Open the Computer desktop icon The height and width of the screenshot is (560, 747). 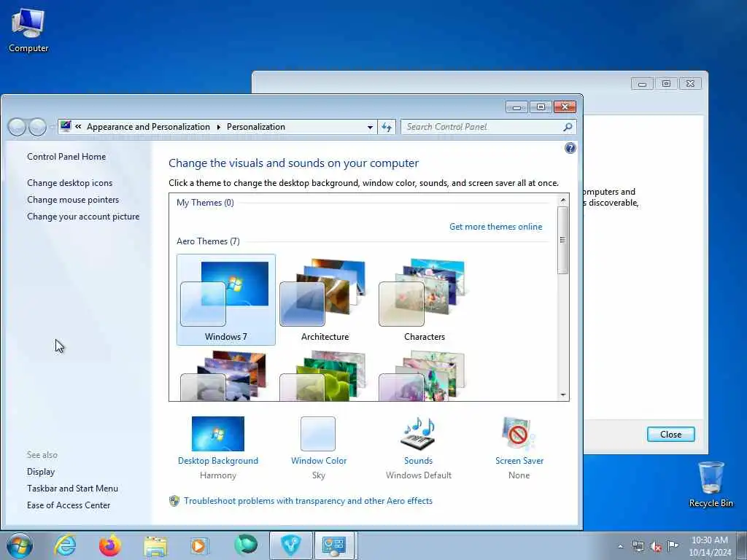coord(28,30)
